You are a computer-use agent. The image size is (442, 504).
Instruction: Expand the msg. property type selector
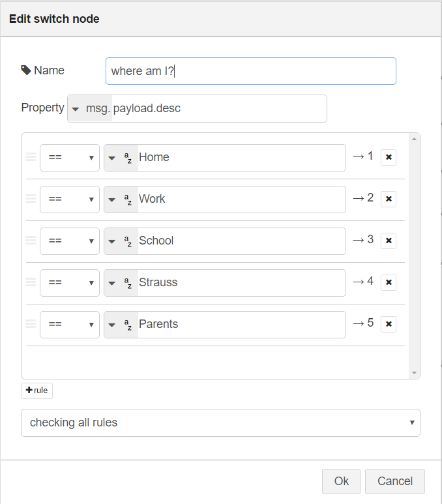tap(89, 109)
